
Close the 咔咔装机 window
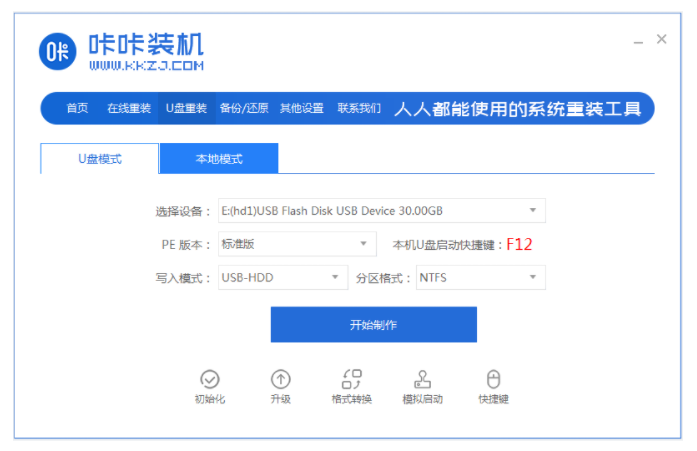click(661, 40)
